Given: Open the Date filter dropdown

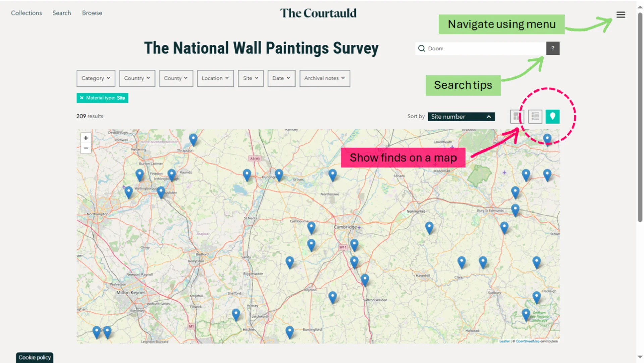Looking at the screenshot, I should point(281,78).
